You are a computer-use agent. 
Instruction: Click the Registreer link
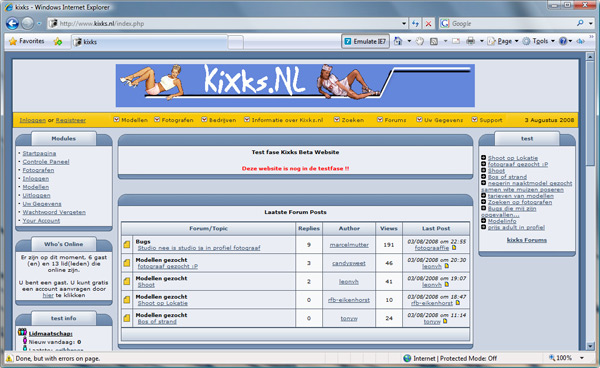point(71,120)
